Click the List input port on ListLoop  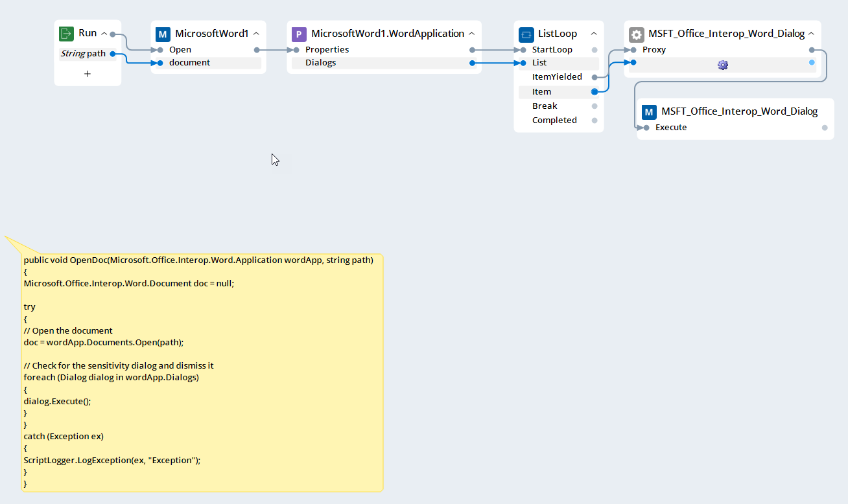tap(523, 63)
